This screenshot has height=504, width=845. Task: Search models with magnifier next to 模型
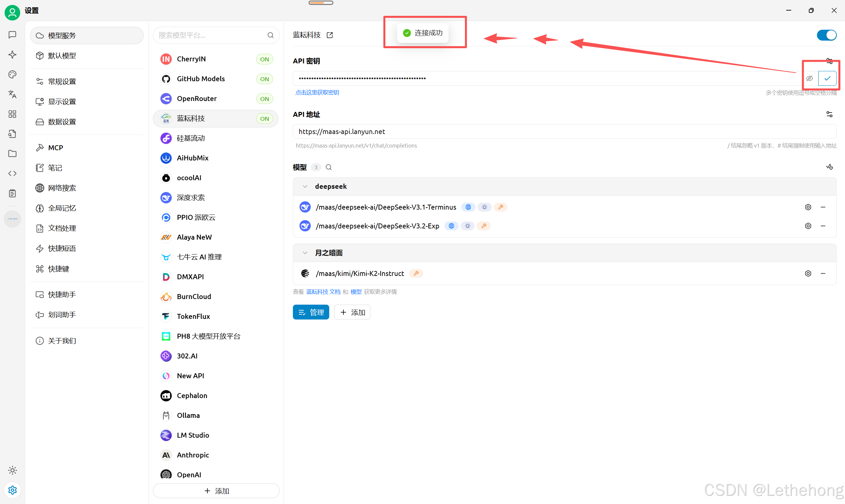point(329,167)
